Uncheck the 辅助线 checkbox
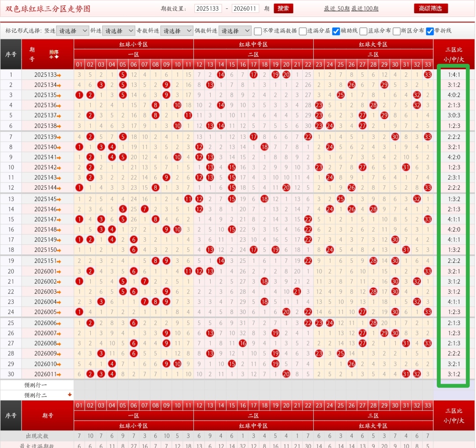Viewport: 476px width, 448px height. (x=336, y=31)
